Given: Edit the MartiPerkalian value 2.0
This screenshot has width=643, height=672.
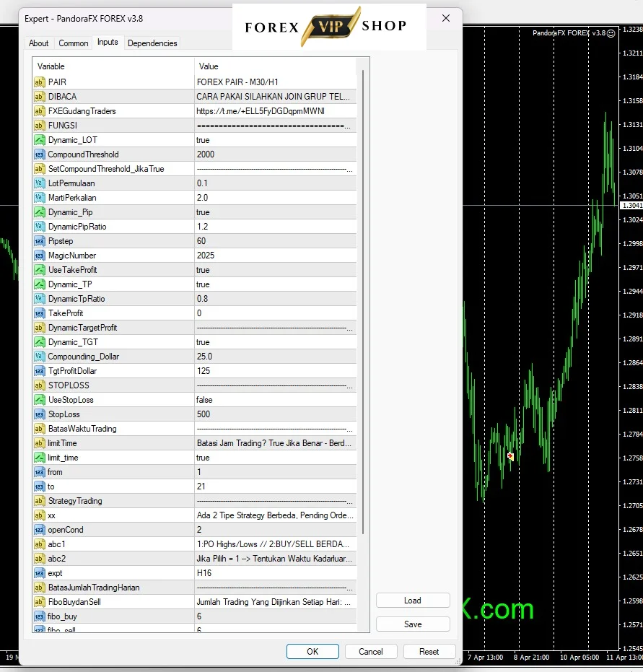Looking at the screenshot, I should click(276, 198).
